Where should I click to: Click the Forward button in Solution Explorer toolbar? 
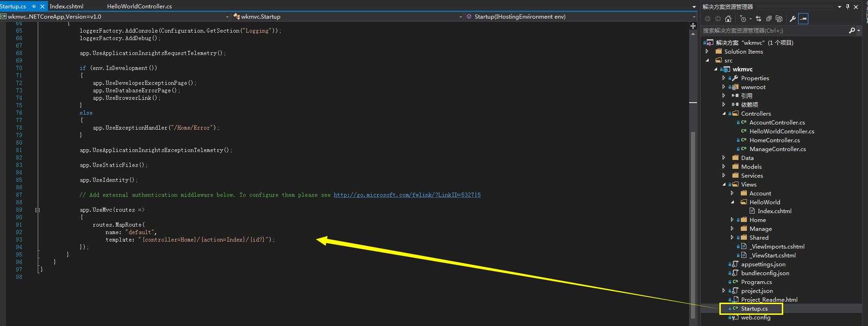pyautogui.click(x=718, y=19)
